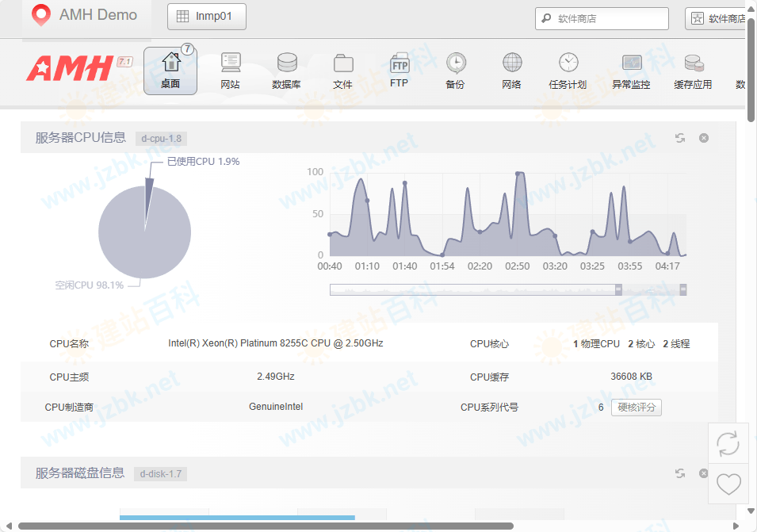Click the floating heart favorite button

[x=728, y=484]
